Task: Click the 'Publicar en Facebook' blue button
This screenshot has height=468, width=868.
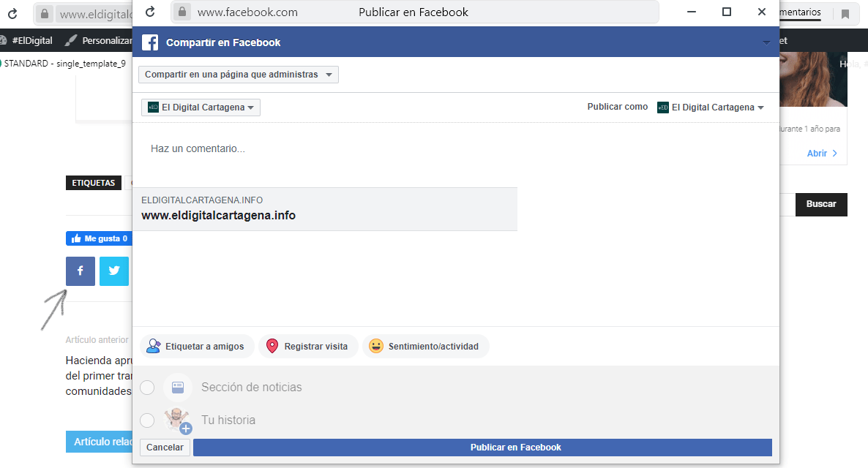Action: point(482,448)
